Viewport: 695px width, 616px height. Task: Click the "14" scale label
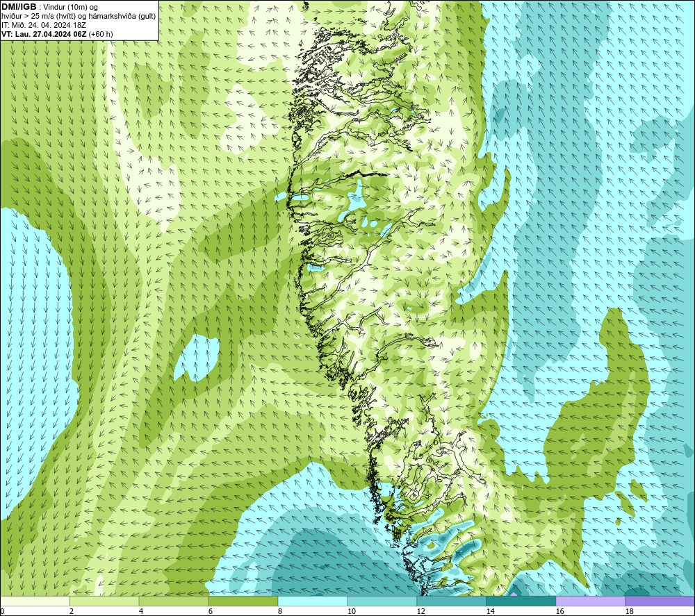point(490,611)
